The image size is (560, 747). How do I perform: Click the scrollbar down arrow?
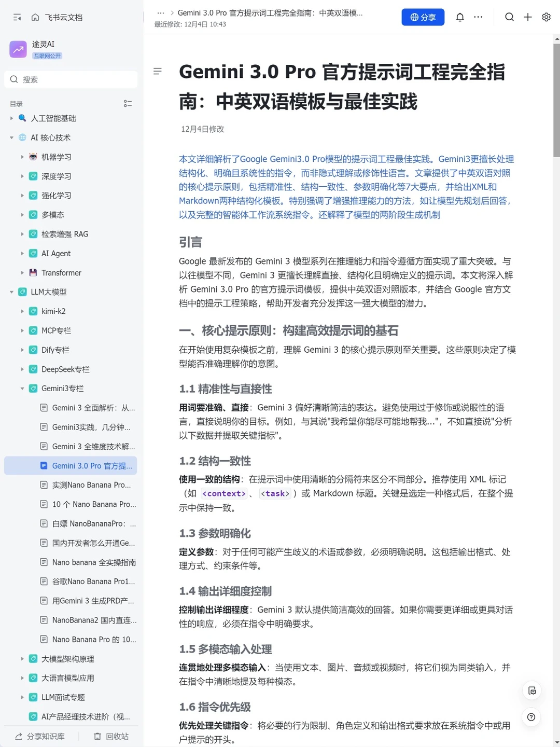[556, 742]
